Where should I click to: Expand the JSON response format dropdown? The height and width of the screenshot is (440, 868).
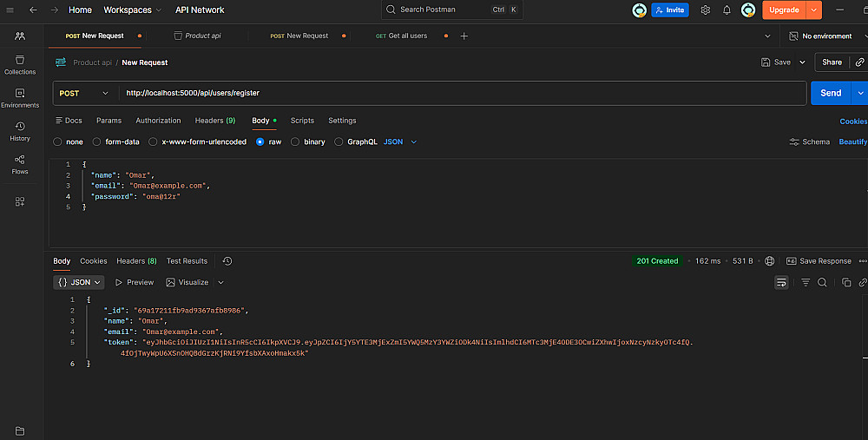click(x=79, y=282)
